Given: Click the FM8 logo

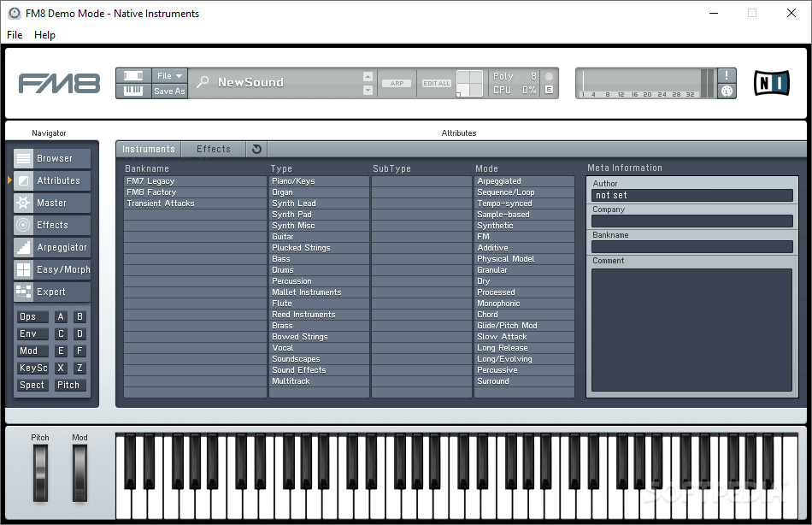Looking at the screenshot, I should pos(59,84).
